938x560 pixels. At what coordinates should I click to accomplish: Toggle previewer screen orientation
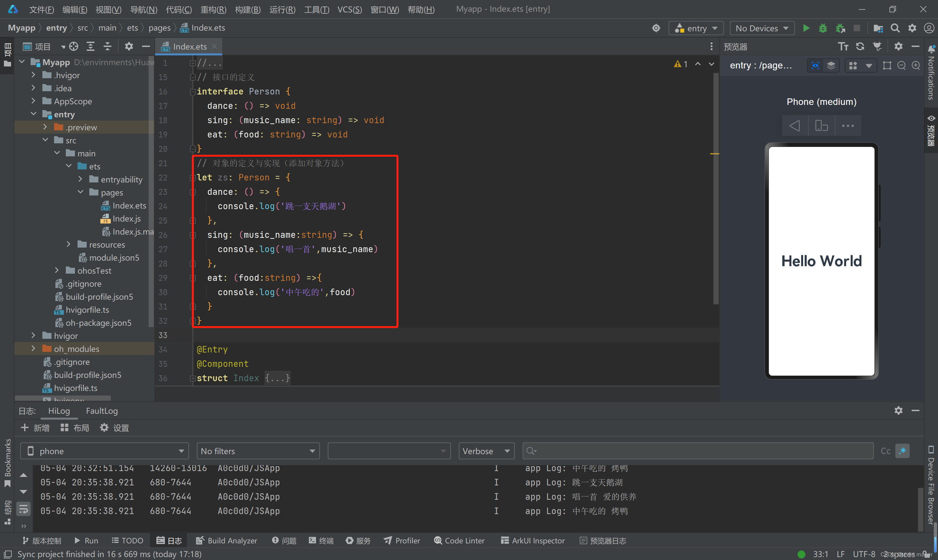pyautogui.click(x=821, y=125)
